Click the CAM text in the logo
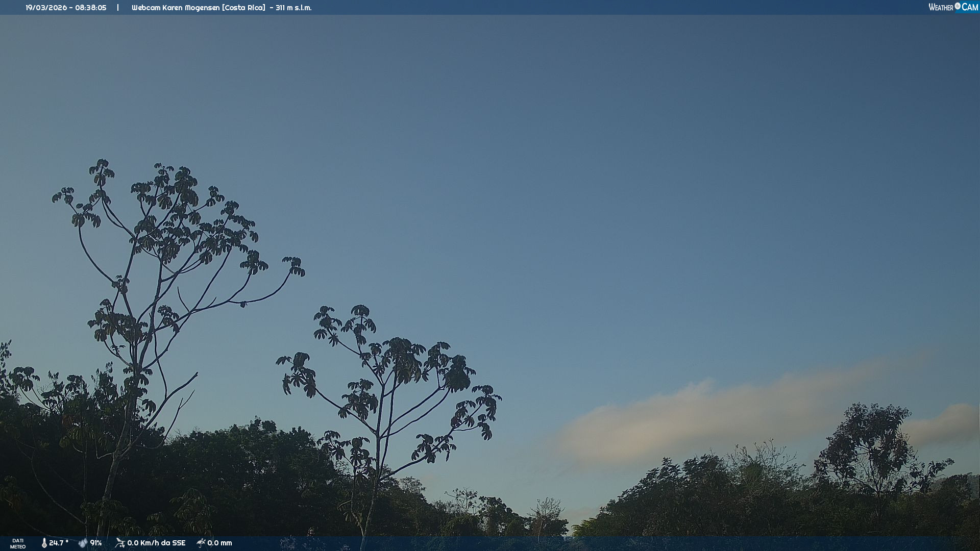The height and width of the screenshot is (551, 980). (970, 7)
